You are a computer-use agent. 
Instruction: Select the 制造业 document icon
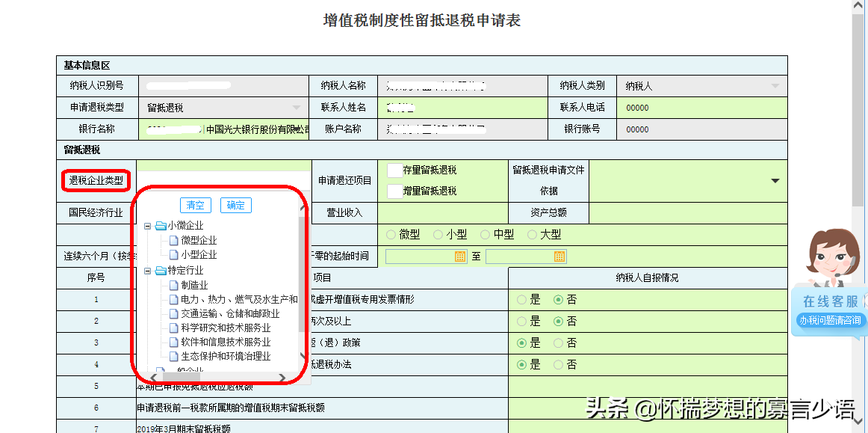pos(174,285)
